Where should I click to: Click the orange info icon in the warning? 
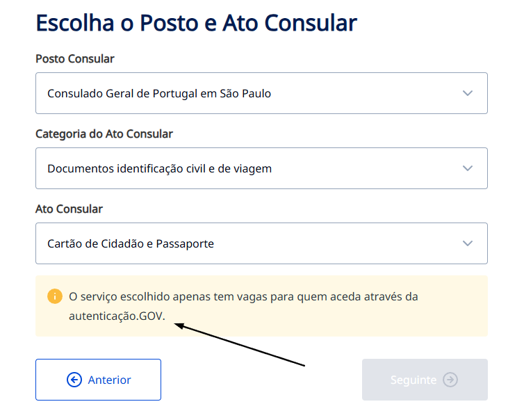(55, 297)
